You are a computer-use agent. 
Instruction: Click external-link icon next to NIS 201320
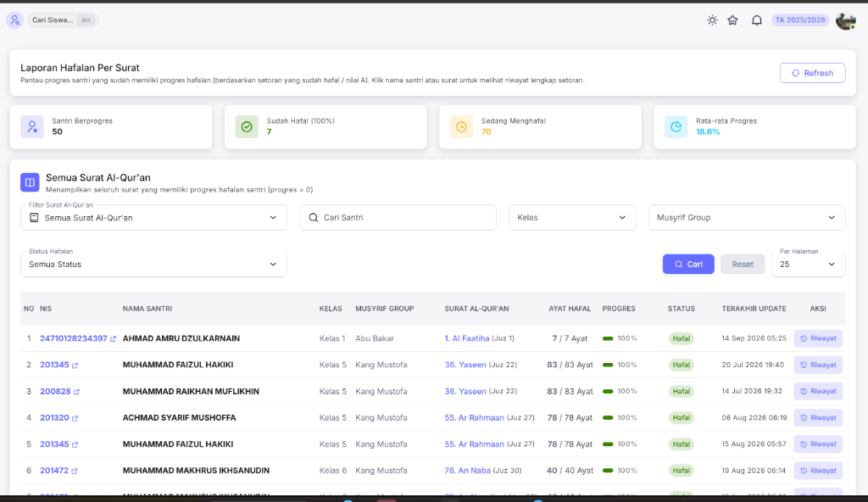pyautogui.click(x=75, y=418)
